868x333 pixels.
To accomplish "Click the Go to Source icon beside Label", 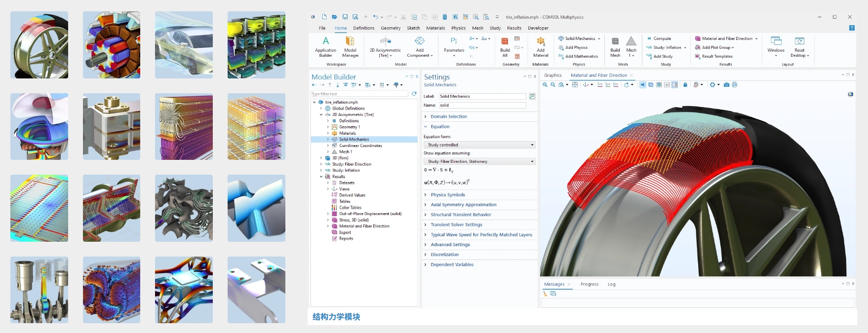I will coord(532,96).
